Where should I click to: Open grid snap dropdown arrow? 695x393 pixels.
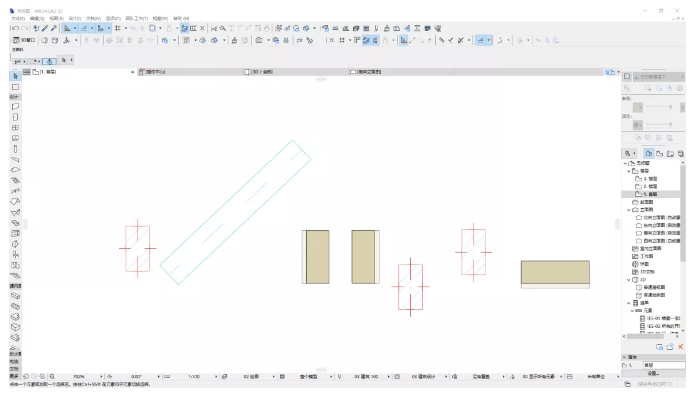pyautogui.click(x=126, y=28)
